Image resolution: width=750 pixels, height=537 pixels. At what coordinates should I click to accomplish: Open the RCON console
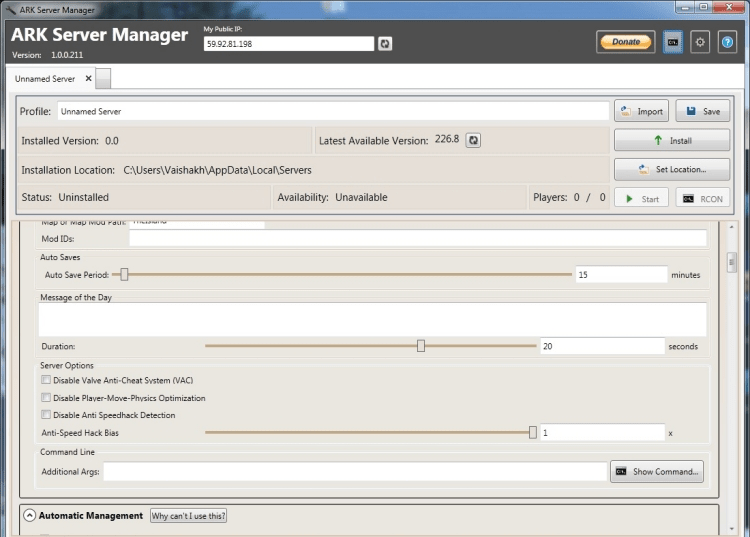[x=703, y=198]
